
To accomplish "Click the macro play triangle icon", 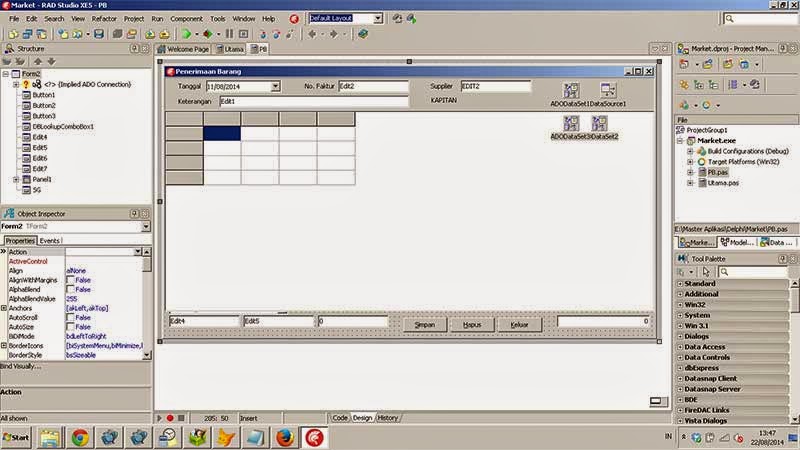I will tap(159, 418).
